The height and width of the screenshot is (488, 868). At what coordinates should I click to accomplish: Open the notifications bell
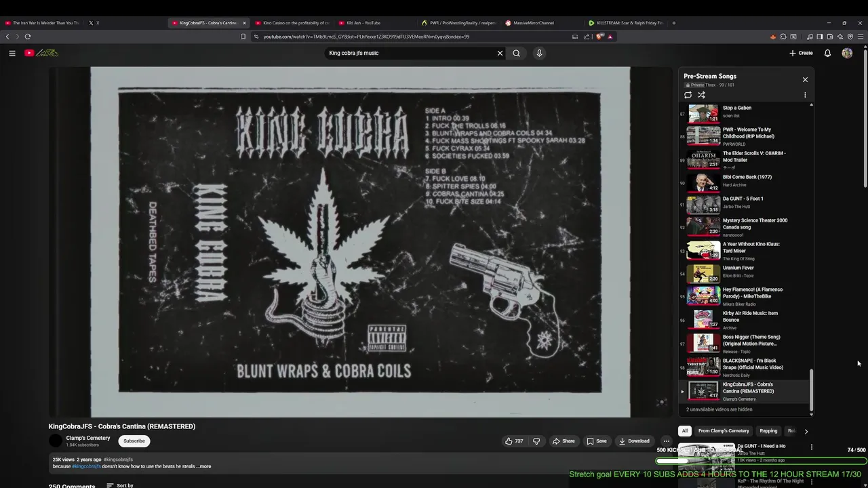click(827, 53)
